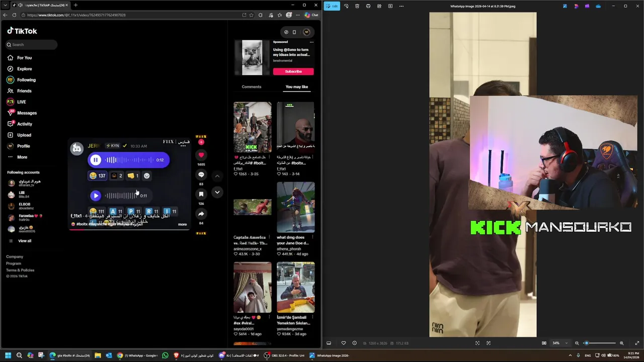
Task: Bookmark the video to favorites
Action: click(x=201, y=195)
